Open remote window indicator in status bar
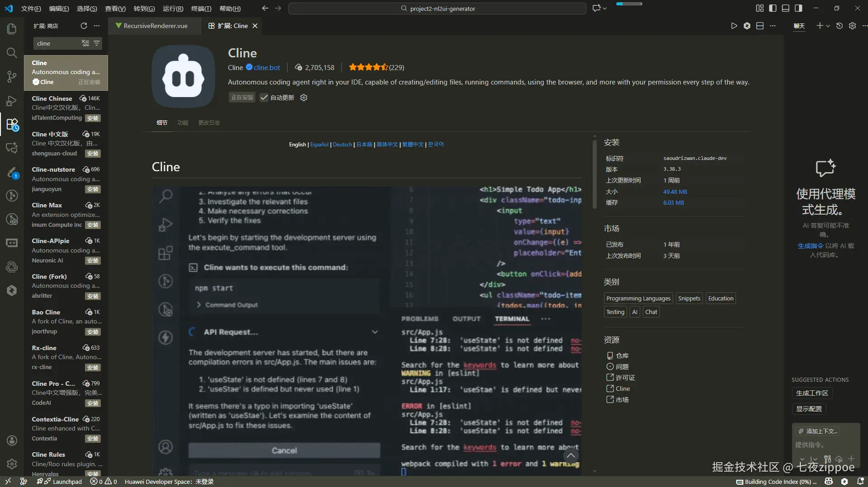Screen dimensions: 868x487 [8, 482]
